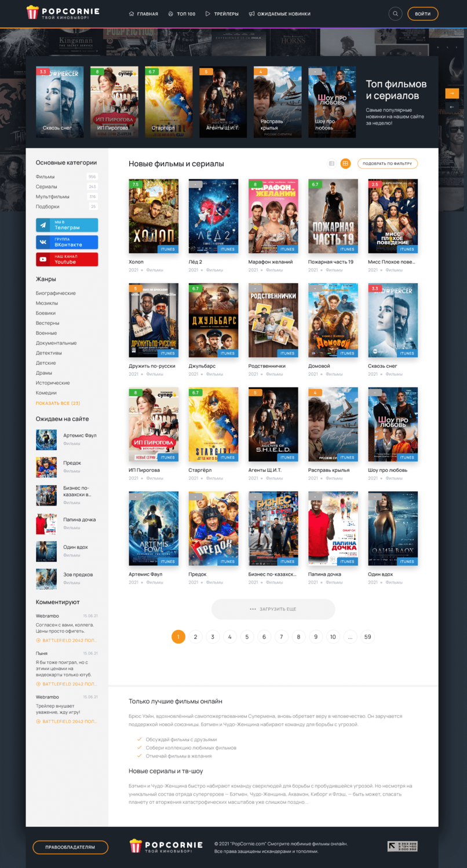Click the current page 1 indicator

[x=178, y=637]
